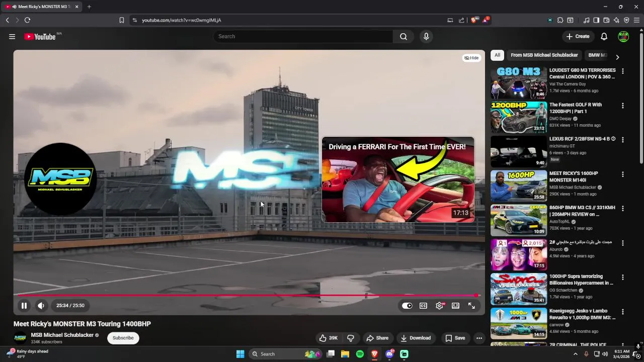The width and height of the screenshot is (644, 362).
Task: Open the MSB Michael Schublacker channel name link
Action: click(62, 335)
